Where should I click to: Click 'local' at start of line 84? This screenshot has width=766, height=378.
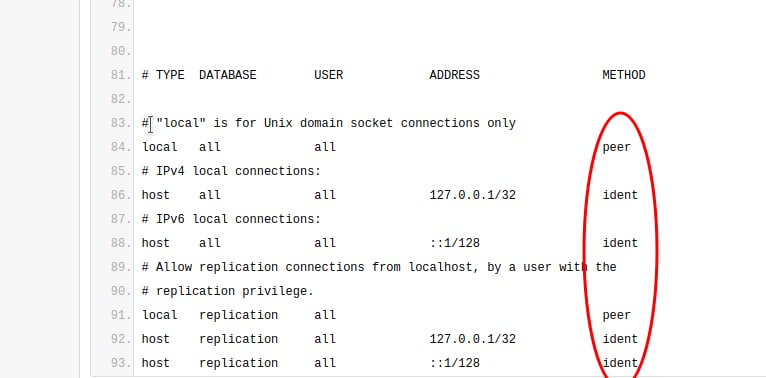[160, 147]
